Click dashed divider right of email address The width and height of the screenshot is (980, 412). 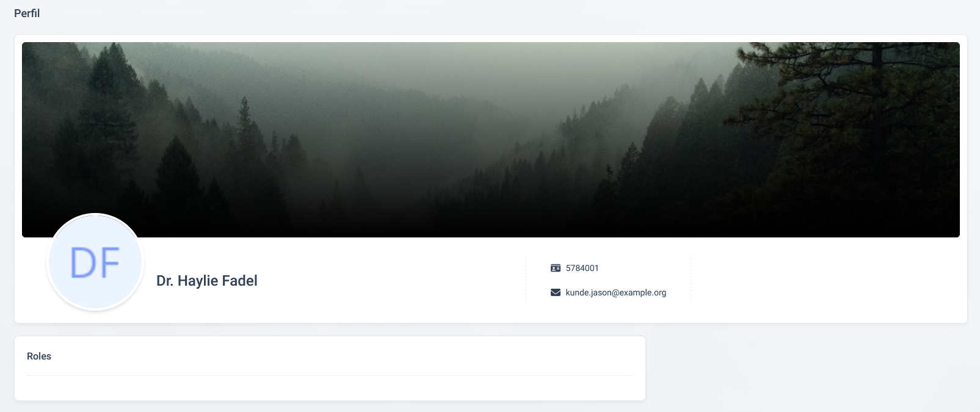pyautogui.click(x=691, y=280)
